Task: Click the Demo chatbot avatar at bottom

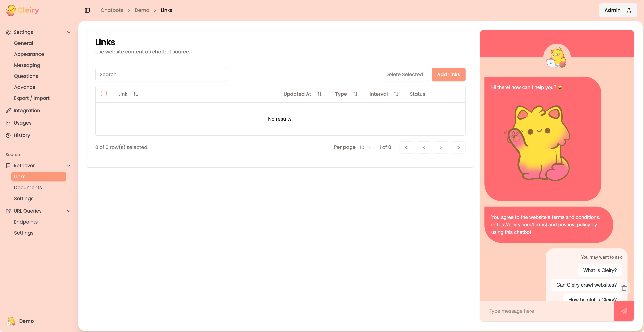Action: coord(11,321)
